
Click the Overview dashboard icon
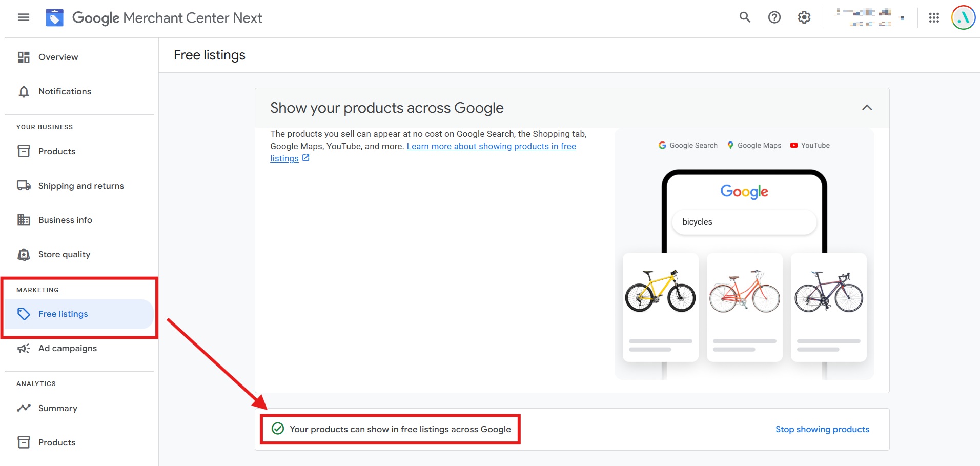[x=24, y=57]
